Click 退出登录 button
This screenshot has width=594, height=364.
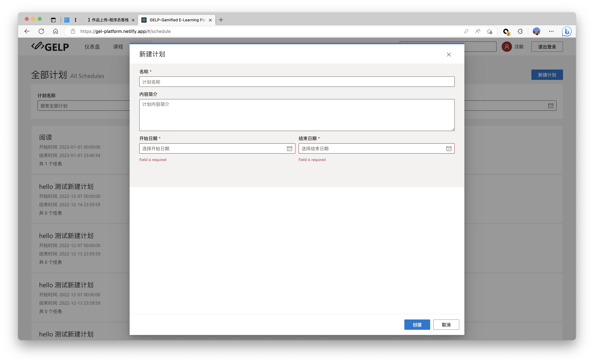coord(547,47)
